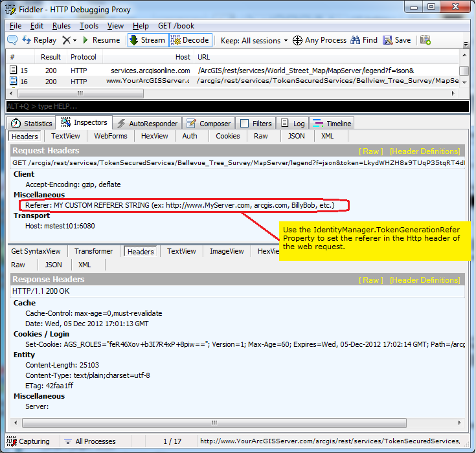Click the Response Headers [Raw] link
Viewport: 476px width, 453px height.
pos(370,280)
